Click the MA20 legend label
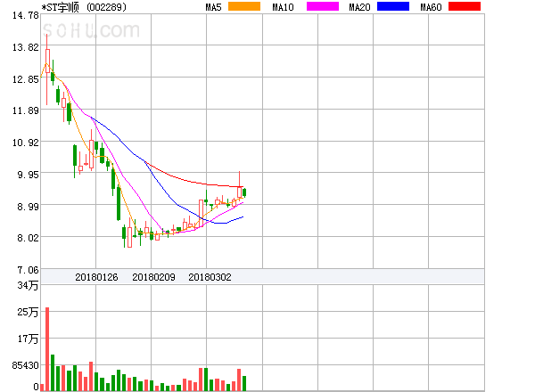Screen dimensions: 535x392 [x=359, y=7]
